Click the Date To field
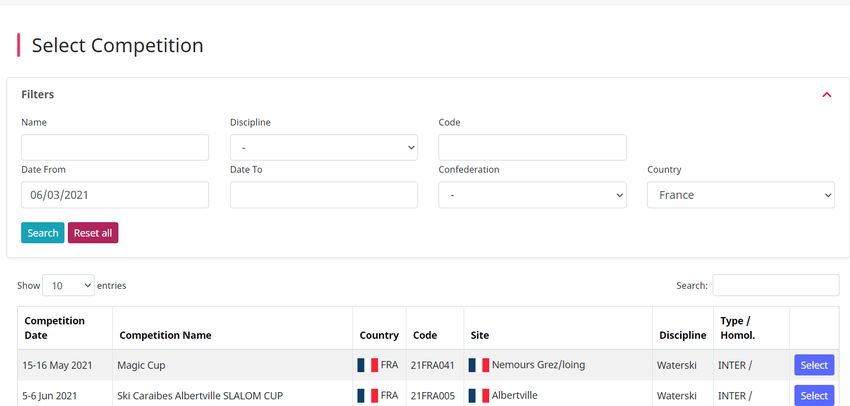 coord(324,195)
